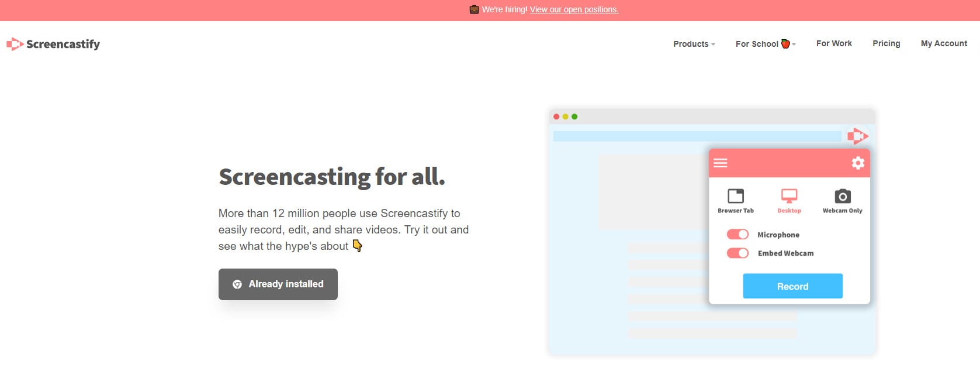Select the Browser Tab recording icon

click(736, 196)
